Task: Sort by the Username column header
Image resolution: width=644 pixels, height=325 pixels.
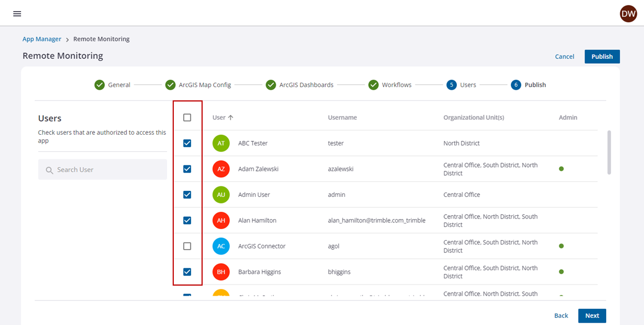Action: [x=342, y=118]
